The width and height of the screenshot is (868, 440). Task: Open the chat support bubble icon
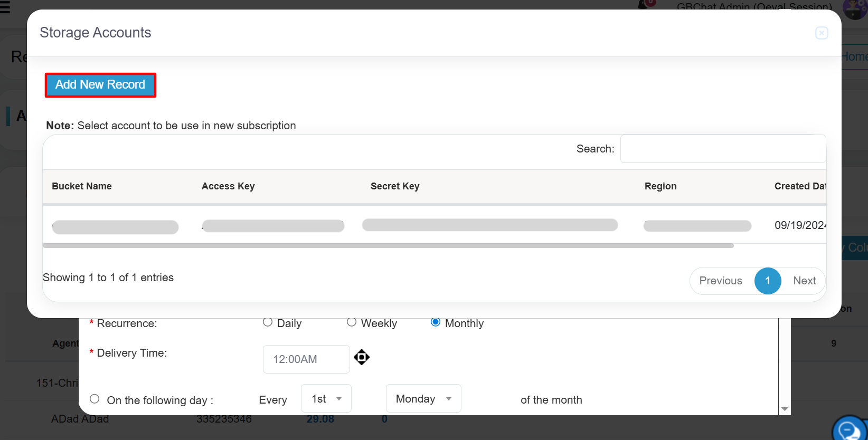[849, 429]
